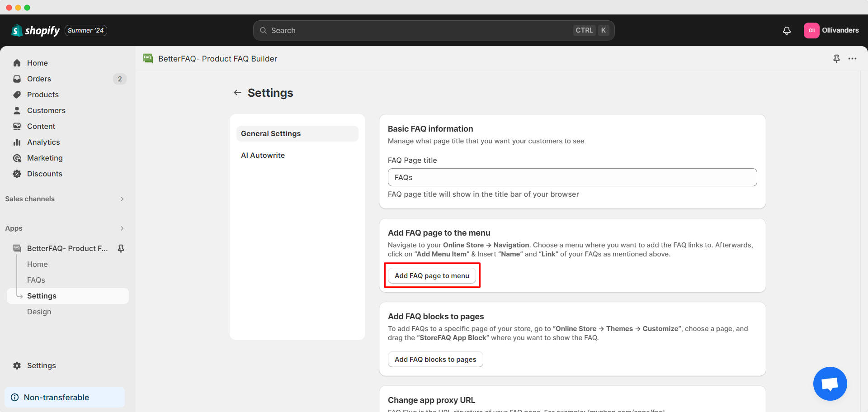Click the Orders inbox icon
This screenshot has height=412, width=868.
17,79
